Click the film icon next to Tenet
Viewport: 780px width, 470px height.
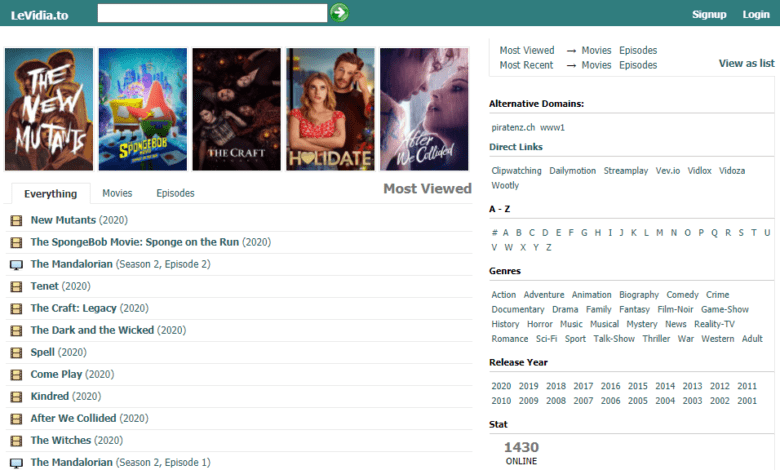tap(16, 286)
